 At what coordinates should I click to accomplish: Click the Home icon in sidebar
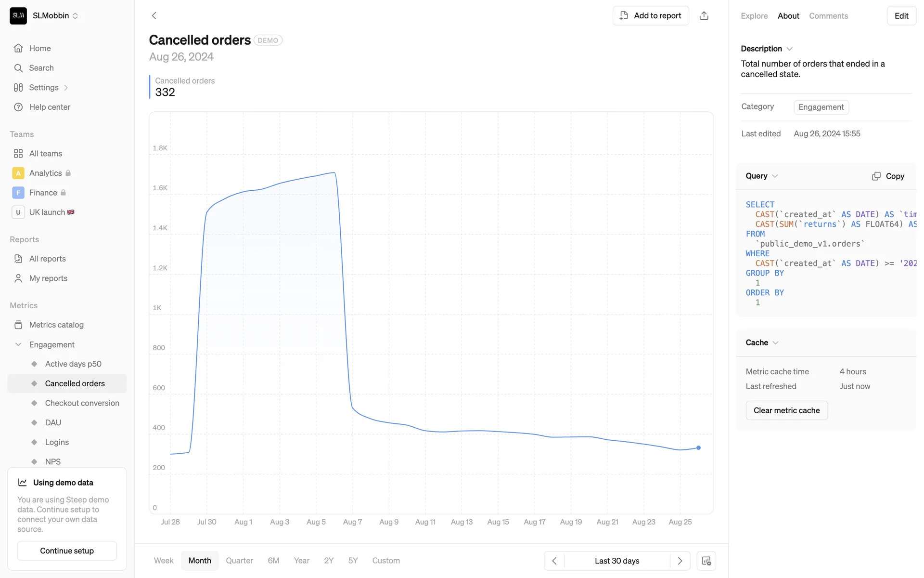point(18,48)
